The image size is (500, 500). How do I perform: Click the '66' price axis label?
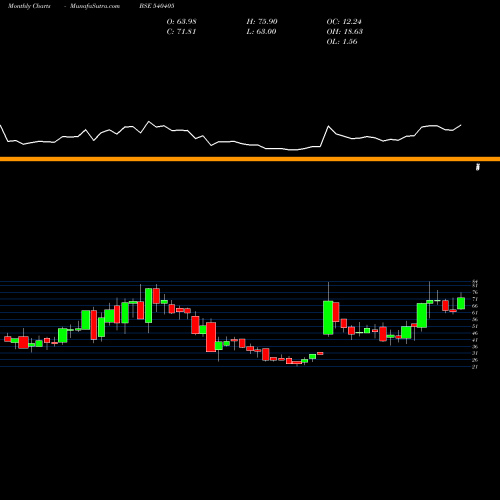(x=475, y=306)
